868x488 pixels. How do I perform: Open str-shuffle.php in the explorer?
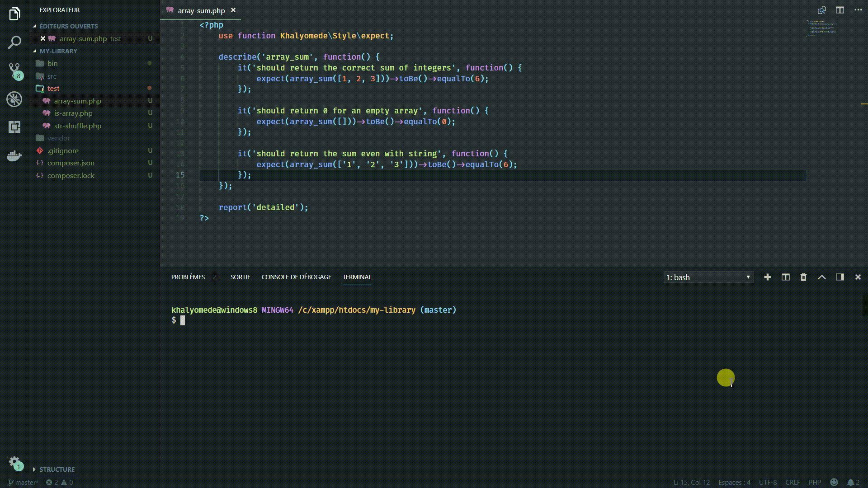(77, 126)
